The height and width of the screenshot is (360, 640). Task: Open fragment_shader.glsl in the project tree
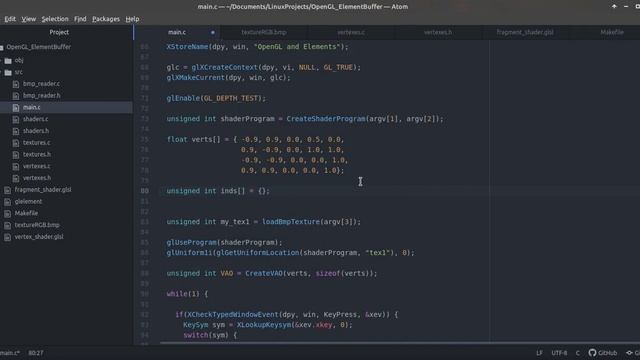43,190
